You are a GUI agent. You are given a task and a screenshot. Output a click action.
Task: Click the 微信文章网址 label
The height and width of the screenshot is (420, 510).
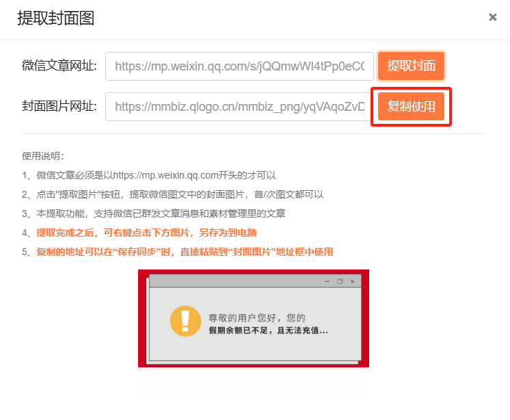[59, 66]
